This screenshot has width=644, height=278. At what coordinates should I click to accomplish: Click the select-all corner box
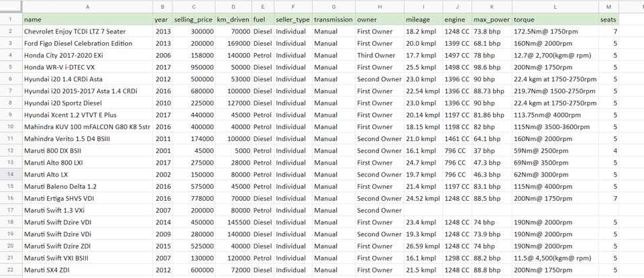[11, 7]
